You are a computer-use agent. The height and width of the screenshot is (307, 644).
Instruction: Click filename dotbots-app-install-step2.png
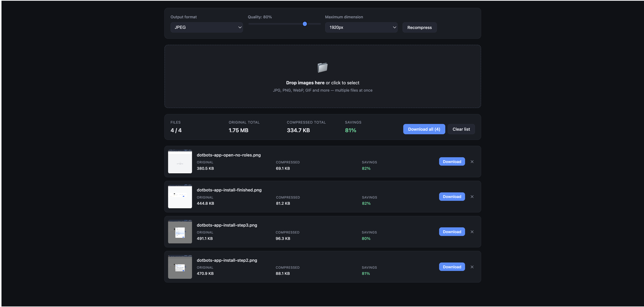tap(227, 260)
